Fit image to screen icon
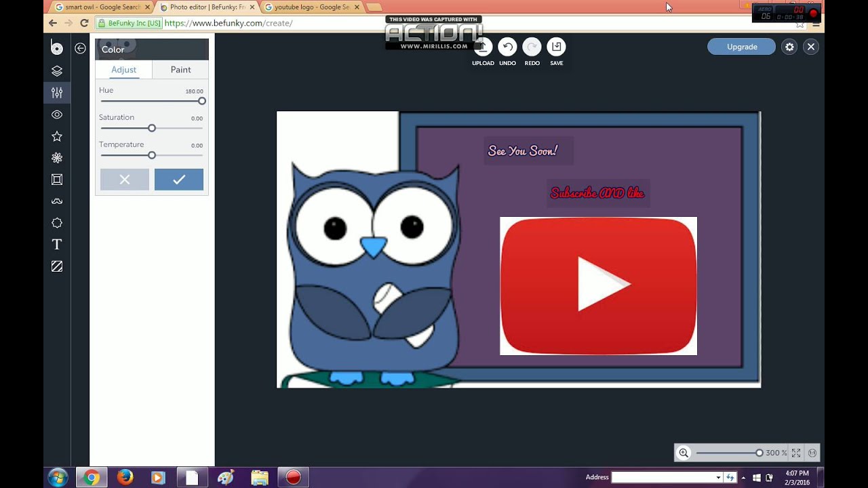The height and width of the screenshot is (488, 868). pyautogui.click(x=796, y=453)
